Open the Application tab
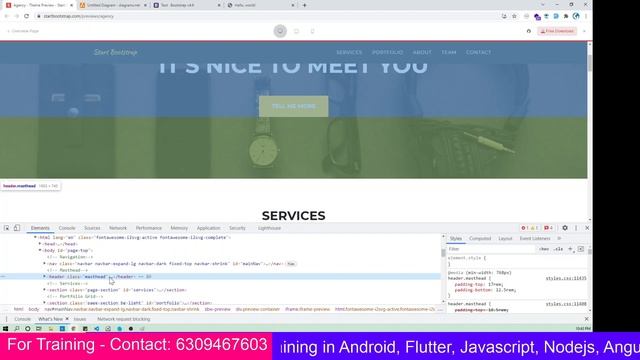Image resolution: width=640 pixels, height=360 pixels. point(208,228)
